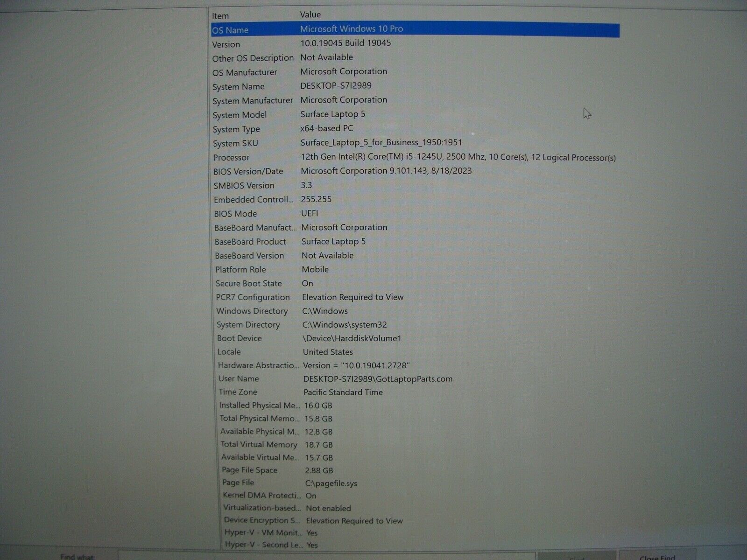Select the BIOS Version/Date row label
The image size is (747, 560).
(x=248, y=172)
